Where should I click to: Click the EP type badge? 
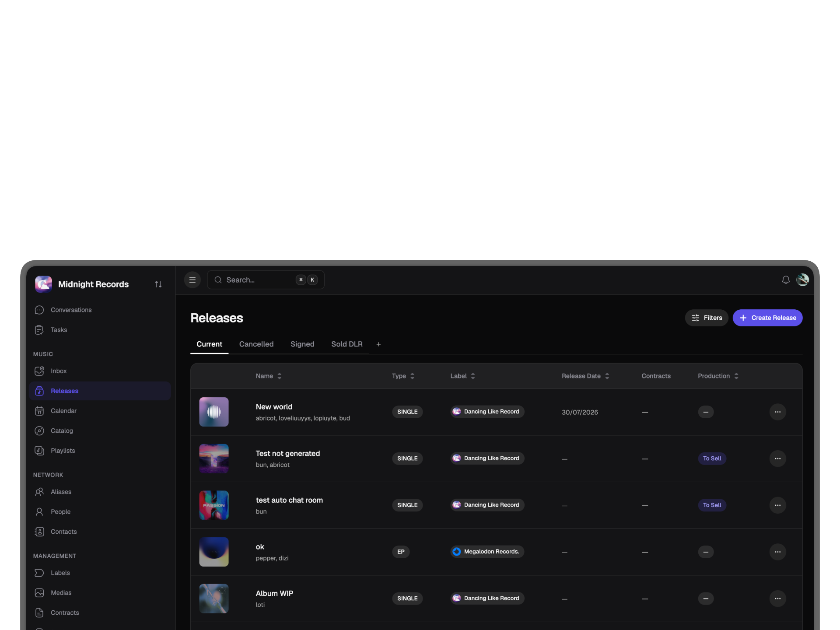click(401, 552)
